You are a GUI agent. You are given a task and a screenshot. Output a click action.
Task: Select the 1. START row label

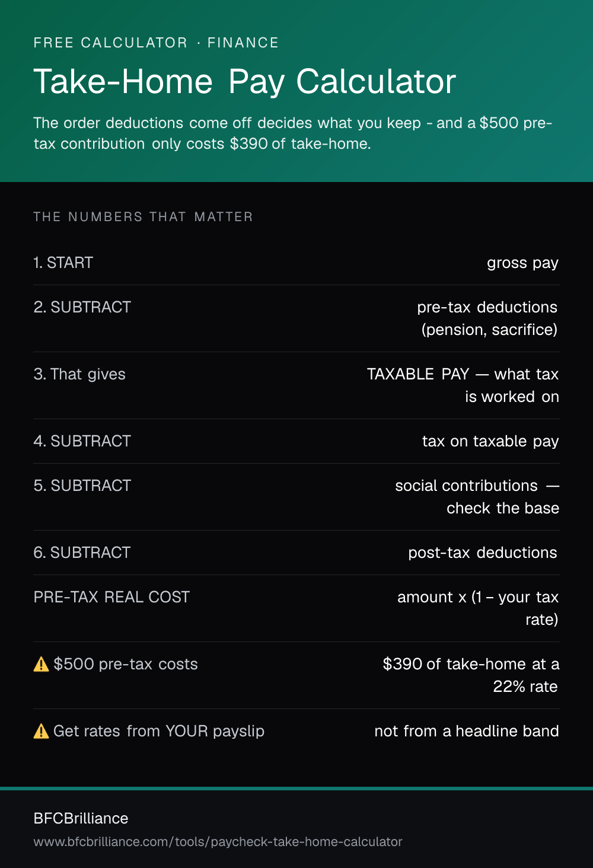63,263
